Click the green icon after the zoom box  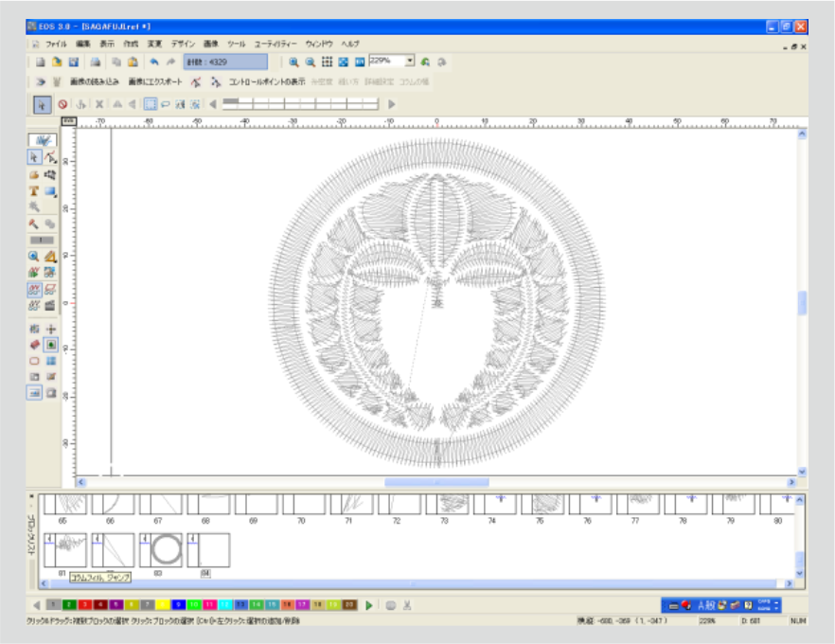click(425, 63)
